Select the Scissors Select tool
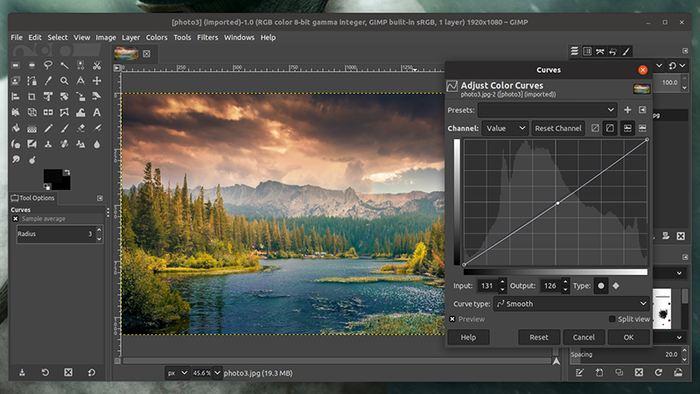Viewport: 700px width, 394px height. [x=96, y=65]
